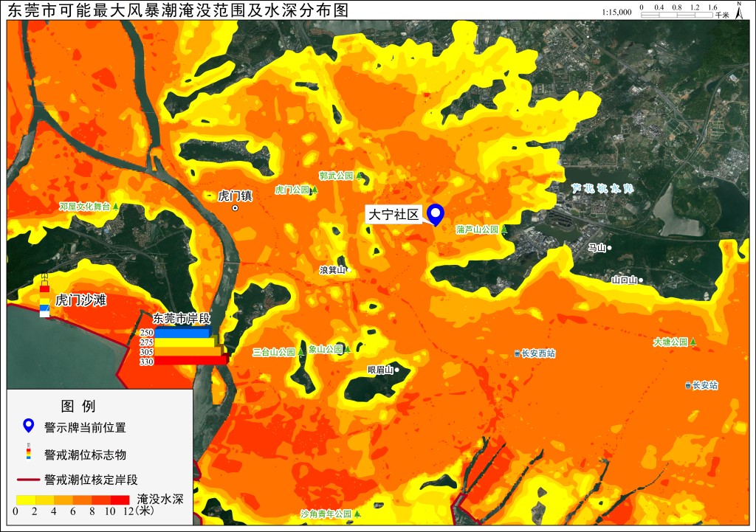Click the yellow 275 tide level bar
Screen dimensions: 756x532
coord(185,342)
